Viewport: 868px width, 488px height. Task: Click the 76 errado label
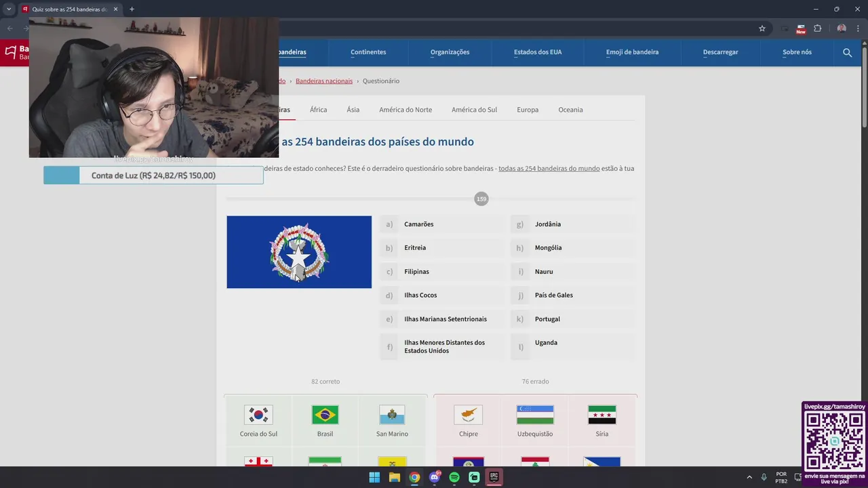point(535,382)
